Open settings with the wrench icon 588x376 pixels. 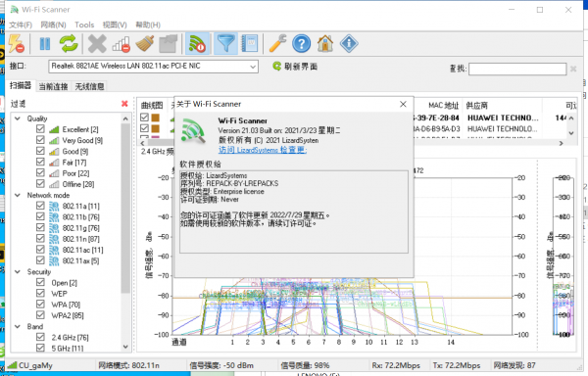278,44
